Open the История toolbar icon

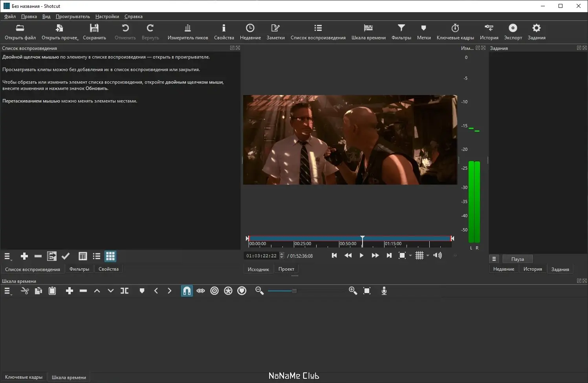tap(489, 28)
